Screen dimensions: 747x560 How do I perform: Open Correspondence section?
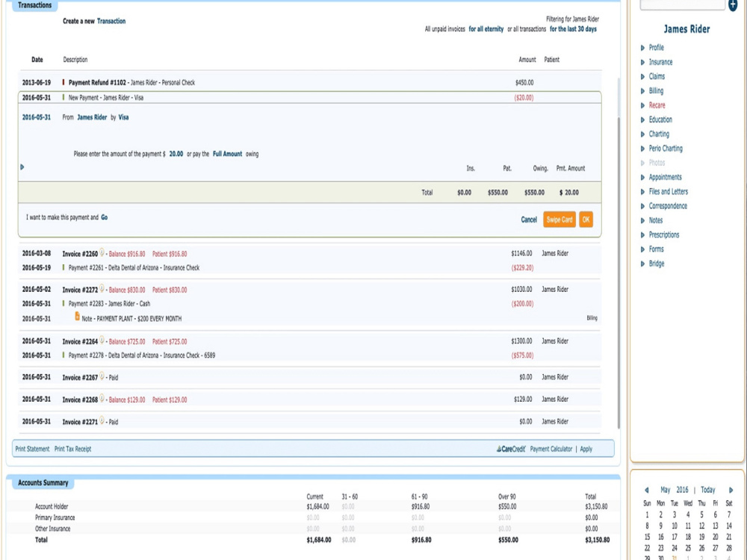pos(667,206)
